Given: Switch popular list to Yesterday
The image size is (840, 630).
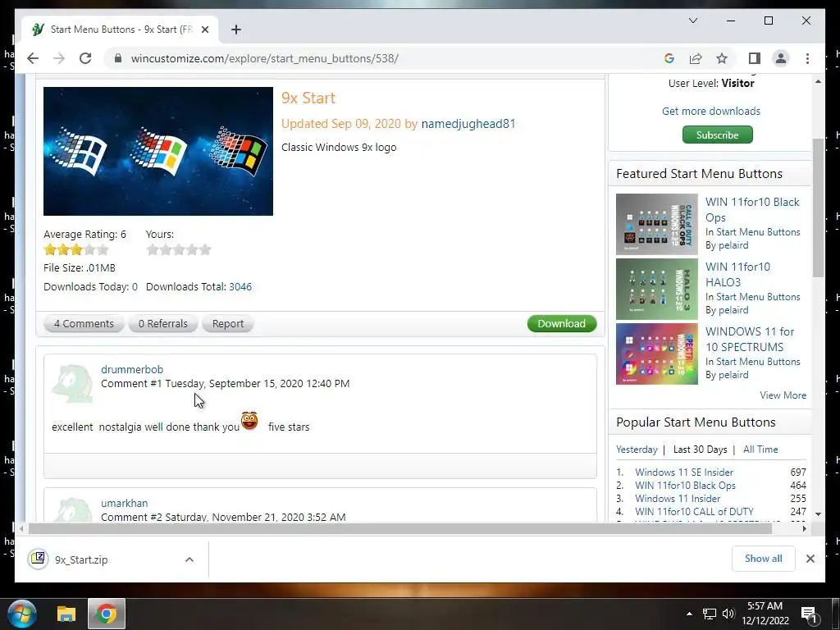Looking at the screenshot, I should (x=637, y=450).
